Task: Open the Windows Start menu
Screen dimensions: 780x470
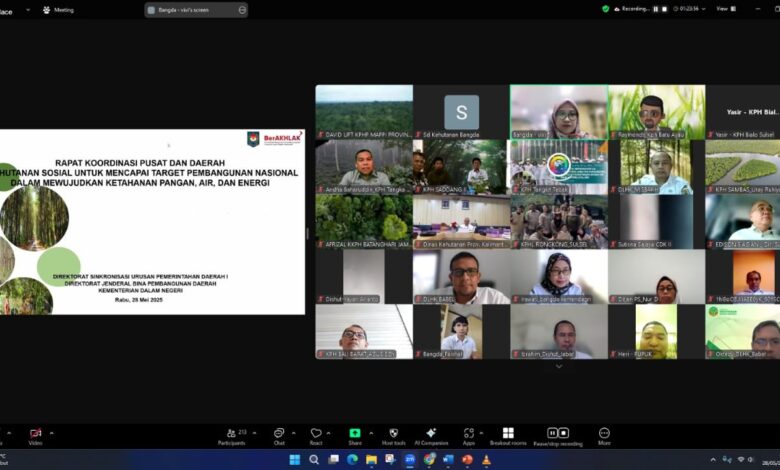Action: click(295, 460)
